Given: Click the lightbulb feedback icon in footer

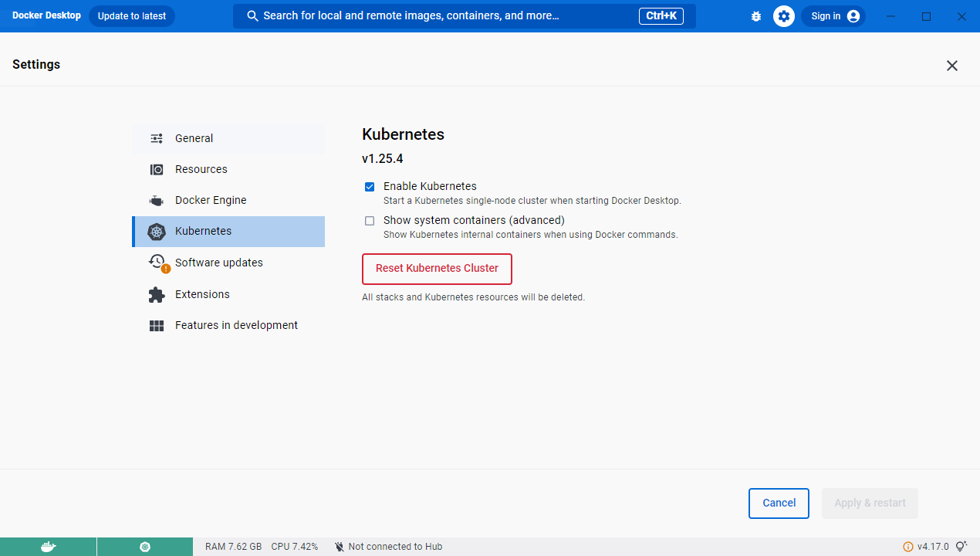Looking at the screenshot, I should pyautogui.click(x=961, y=547).
